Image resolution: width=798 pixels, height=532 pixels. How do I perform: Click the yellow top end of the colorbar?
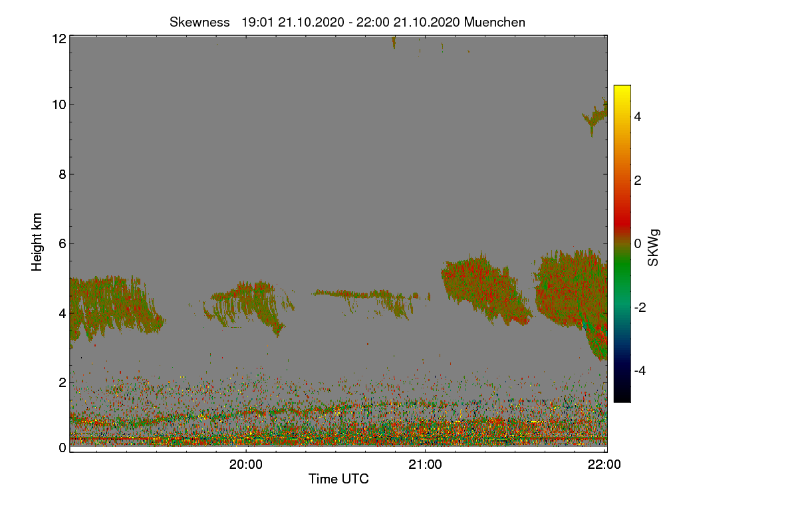click(622, 89)
